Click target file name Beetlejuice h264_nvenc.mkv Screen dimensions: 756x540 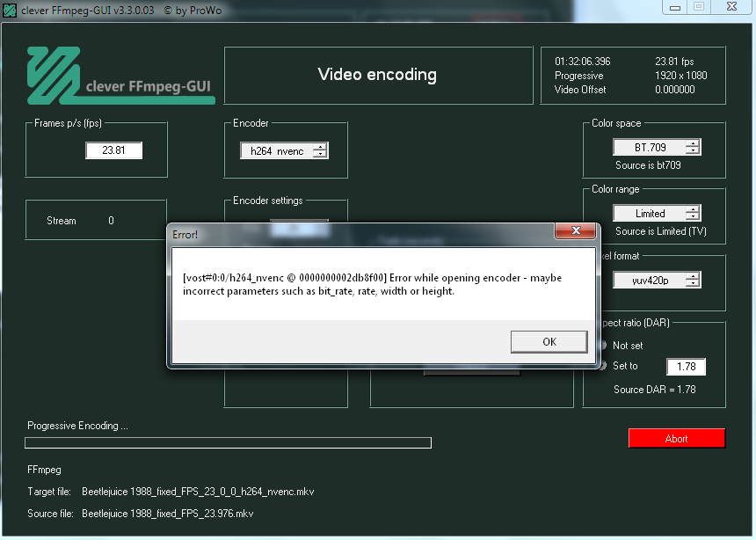tap(198, 492)
